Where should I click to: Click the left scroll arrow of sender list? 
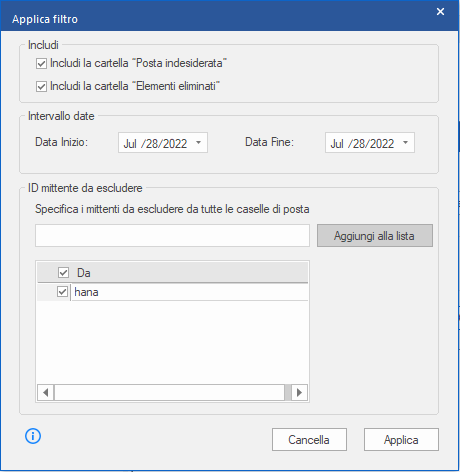point(46,392)
